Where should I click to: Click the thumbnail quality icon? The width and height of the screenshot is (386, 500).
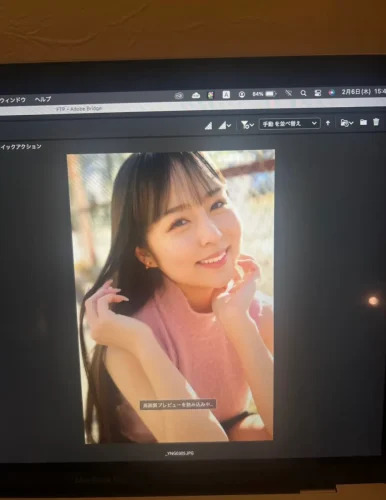(208, 126)
